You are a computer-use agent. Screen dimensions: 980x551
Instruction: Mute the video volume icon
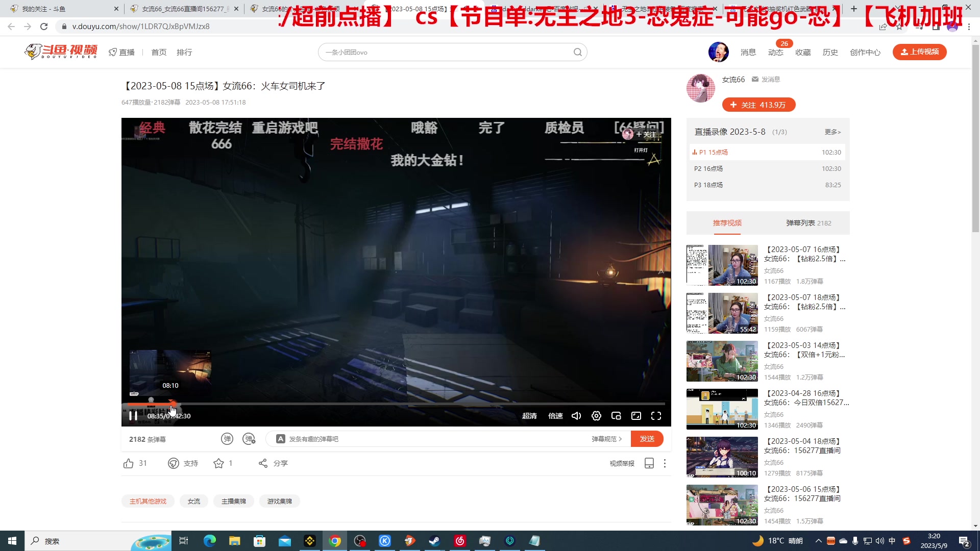pos(576,416)
